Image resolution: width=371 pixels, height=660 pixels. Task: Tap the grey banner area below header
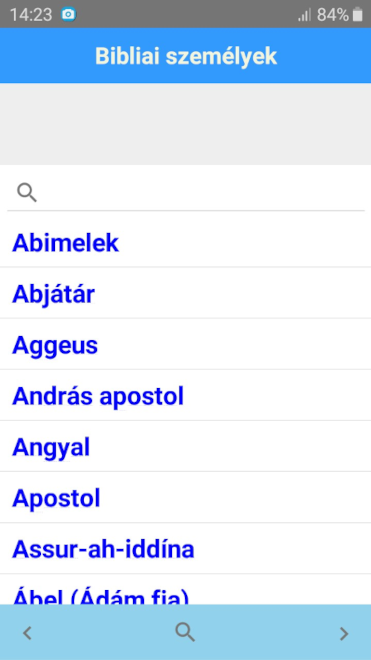[x=185, y=124]
